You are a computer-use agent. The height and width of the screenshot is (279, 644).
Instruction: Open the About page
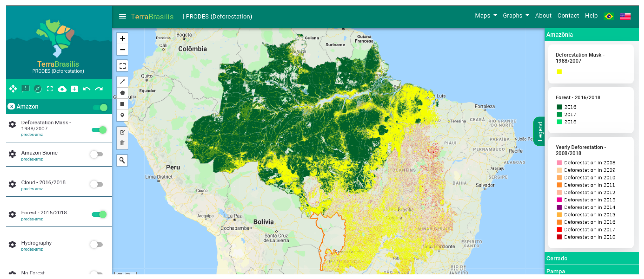coord(543,16)
